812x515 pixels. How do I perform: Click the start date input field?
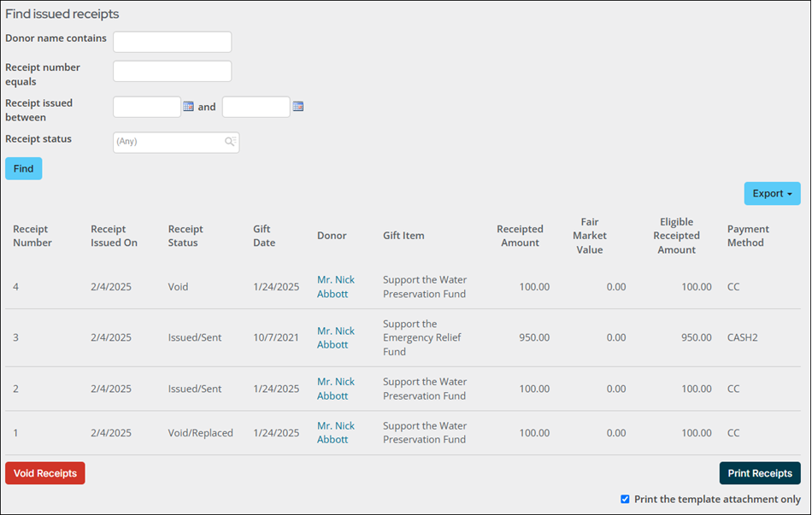click(x=147, y=107)
